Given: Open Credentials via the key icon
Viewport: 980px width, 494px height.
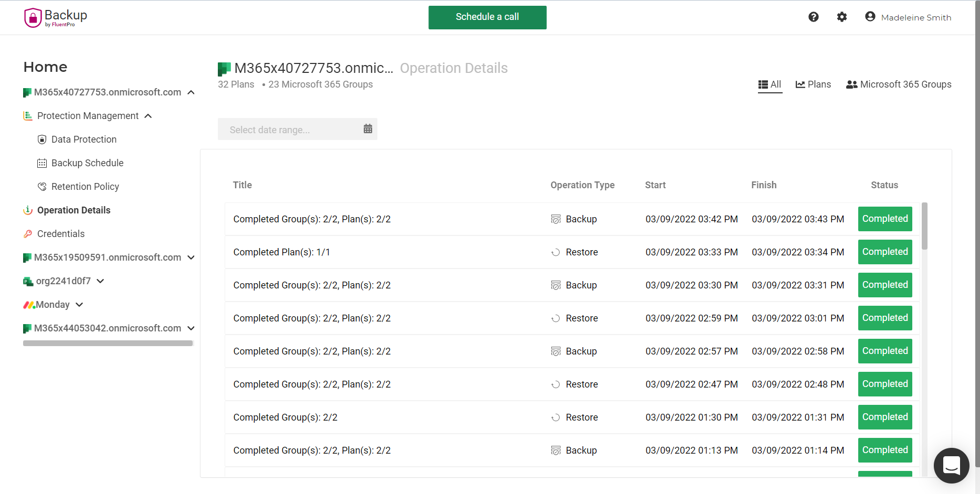Looking at the screenshot, I should click(27, 233).
